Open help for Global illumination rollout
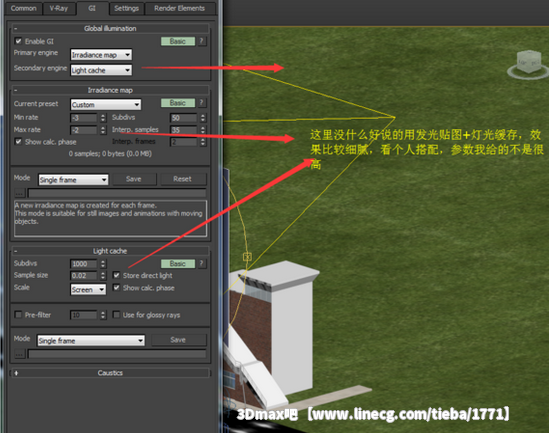Image resolution: width=549 pixels, height=433 pixels. coord(201,41)
